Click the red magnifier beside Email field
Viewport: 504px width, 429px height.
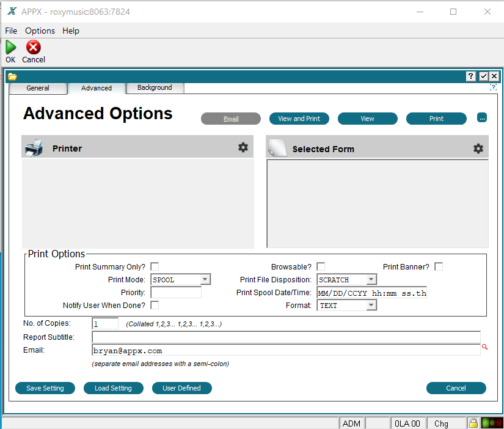[x=484, y=346]
